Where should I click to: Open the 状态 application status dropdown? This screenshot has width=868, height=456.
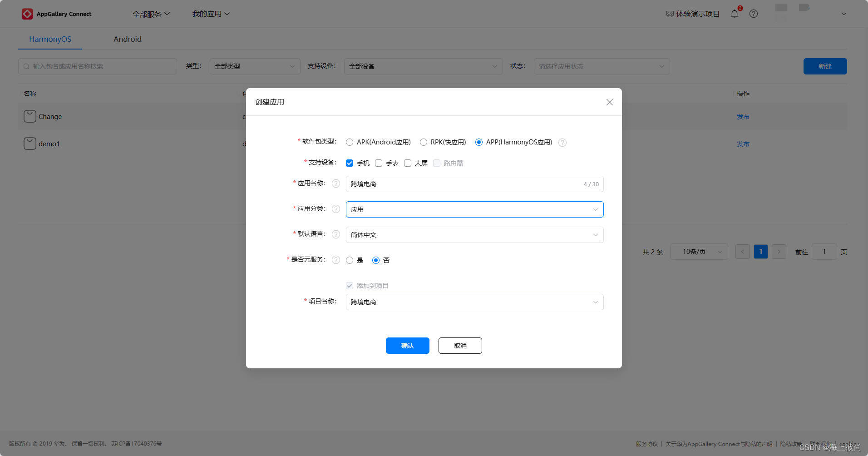coord(602,66)
